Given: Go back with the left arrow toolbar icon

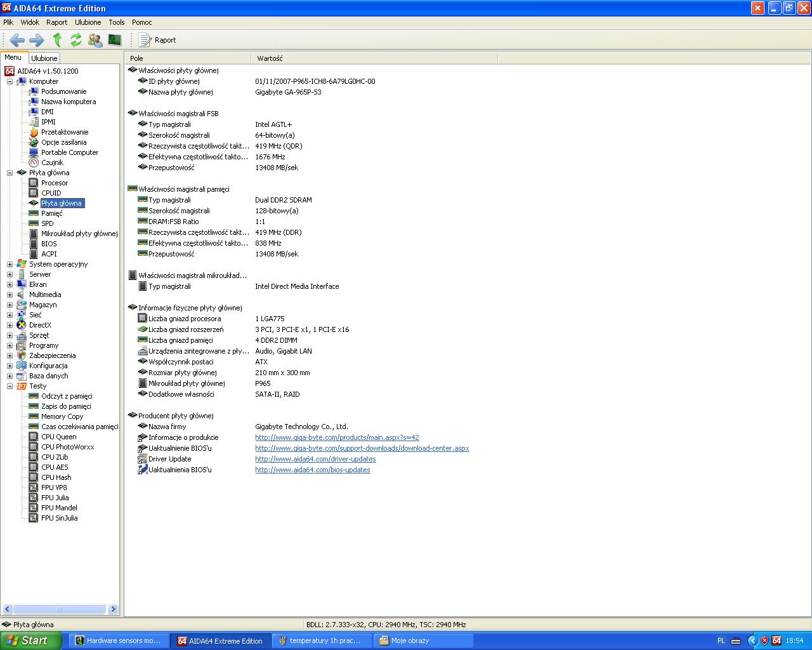Looking at the screenshot, I should click(x=17, y=40).
